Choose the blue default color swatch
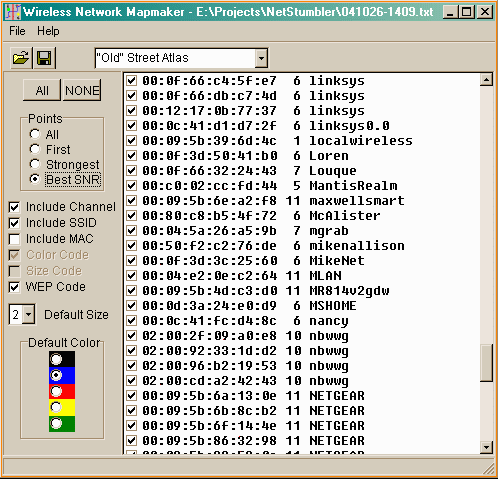The image size is (498, 479). (x=62, y=375)
